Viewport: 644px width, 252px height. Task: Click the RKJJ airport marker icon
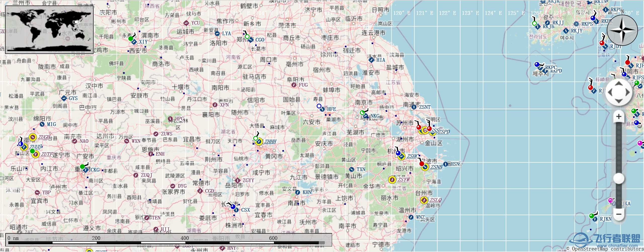click(x=547, y=23)
